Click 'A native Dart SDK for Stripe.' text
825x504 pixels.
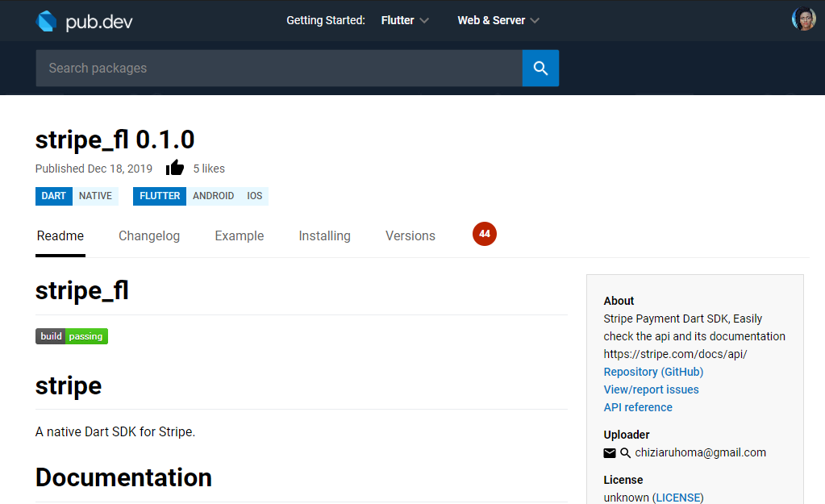click(x=115, y=432)
